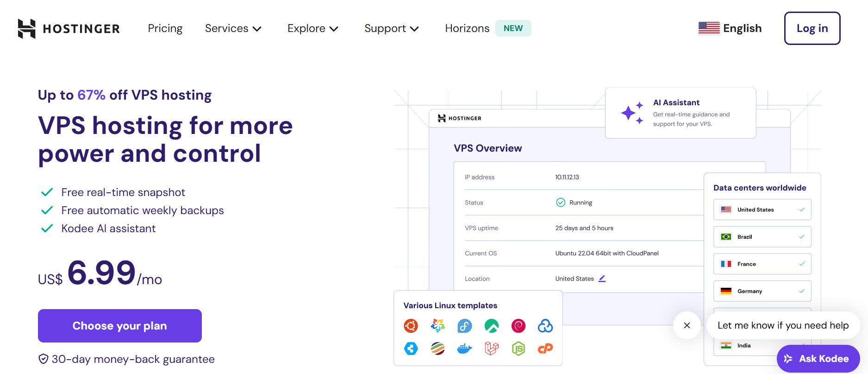Click the VPS Overview heading
The height and width of the screenshot is (374, 868).
(x=488, y=148)
